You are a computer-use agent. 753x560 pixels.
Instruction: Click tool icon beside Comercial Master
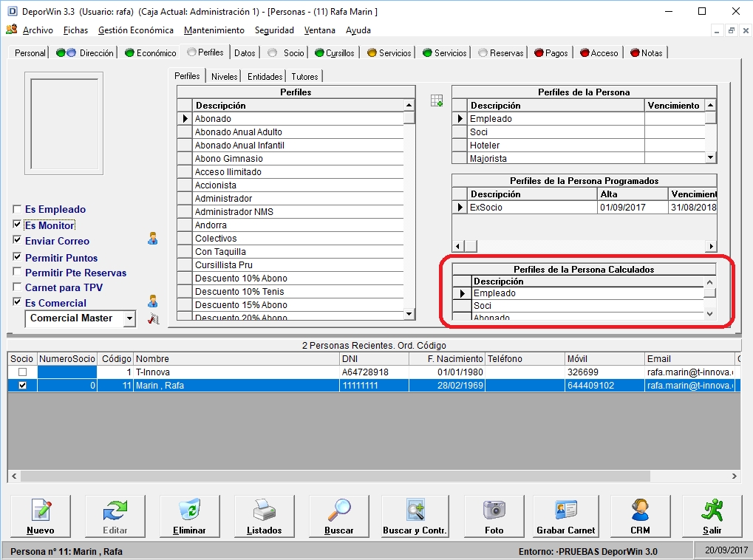point(153,318)
